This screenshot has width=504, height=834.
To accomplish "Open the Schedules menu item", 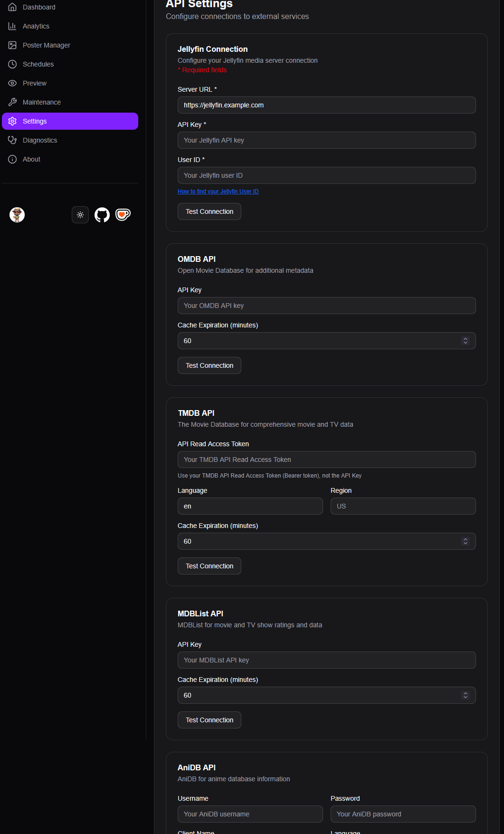I will 70,64.
